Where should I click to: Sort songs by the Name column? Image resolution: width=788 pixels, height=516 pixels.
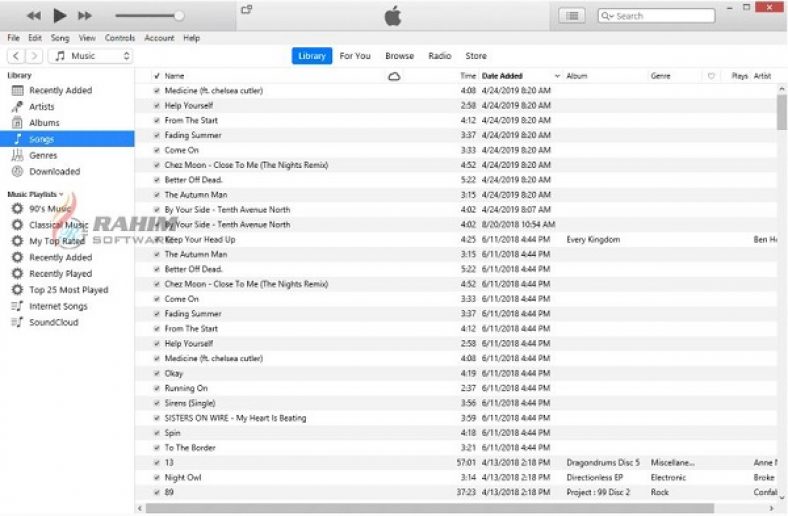click(174, 76)
